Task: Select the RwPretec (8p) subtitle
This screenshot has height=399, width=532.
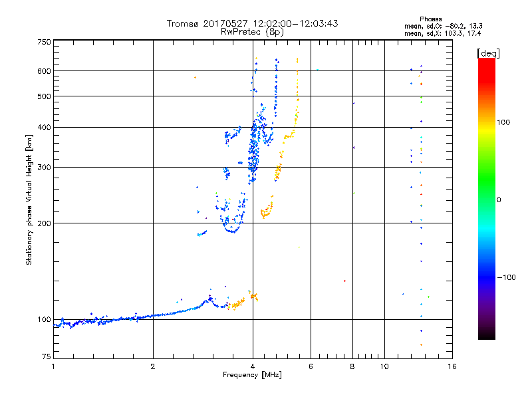Action: click(252, 31)
